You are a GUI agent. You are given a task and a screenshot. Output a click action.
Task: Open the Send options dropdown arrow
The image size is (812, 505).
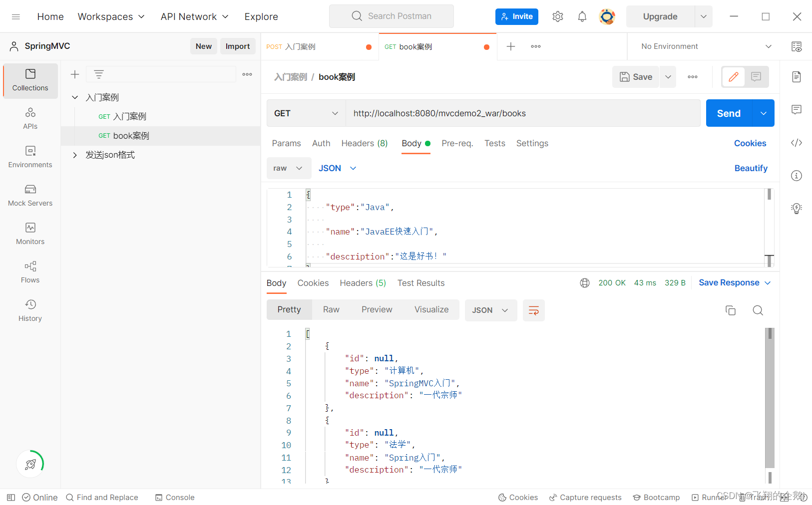pos(764,113)
